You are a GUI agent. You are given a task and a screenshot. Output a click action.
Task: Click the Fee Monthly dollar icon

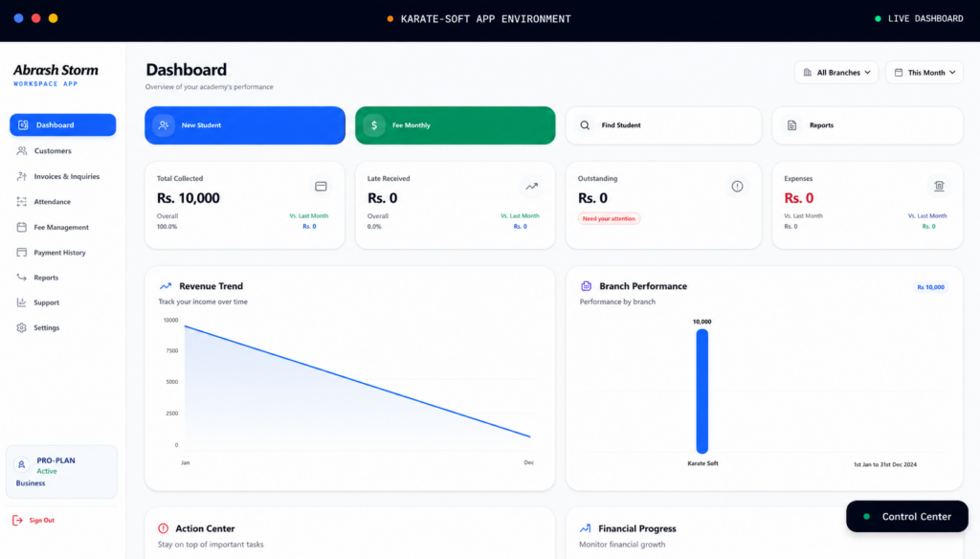pos(374,125)
